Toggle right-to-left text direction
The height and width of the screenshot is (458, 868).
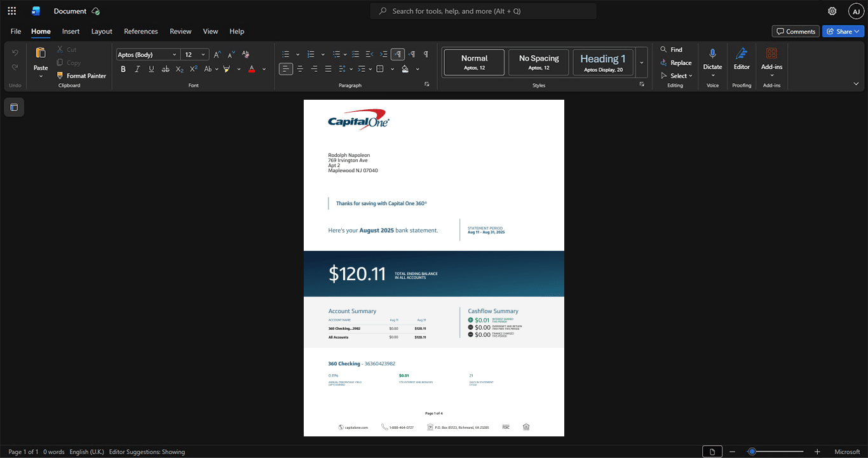pyautogui.click(x=412, y=55)
